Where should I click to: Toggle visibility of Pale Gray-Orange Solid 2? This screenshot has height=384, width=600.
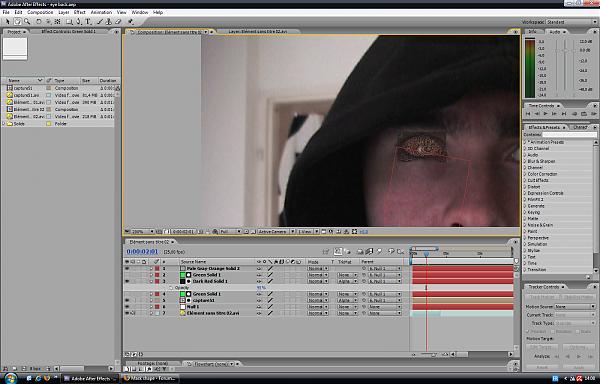(127, 268)
